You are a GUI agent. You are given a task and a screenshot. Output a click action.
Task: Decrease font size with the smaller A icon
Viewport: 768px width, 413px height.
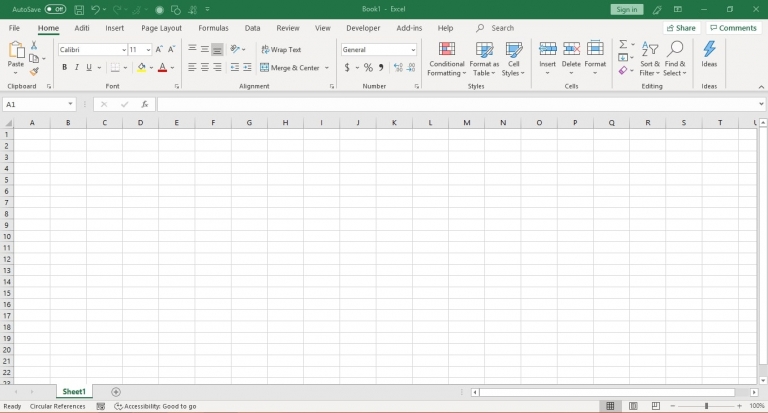point(171,49)
